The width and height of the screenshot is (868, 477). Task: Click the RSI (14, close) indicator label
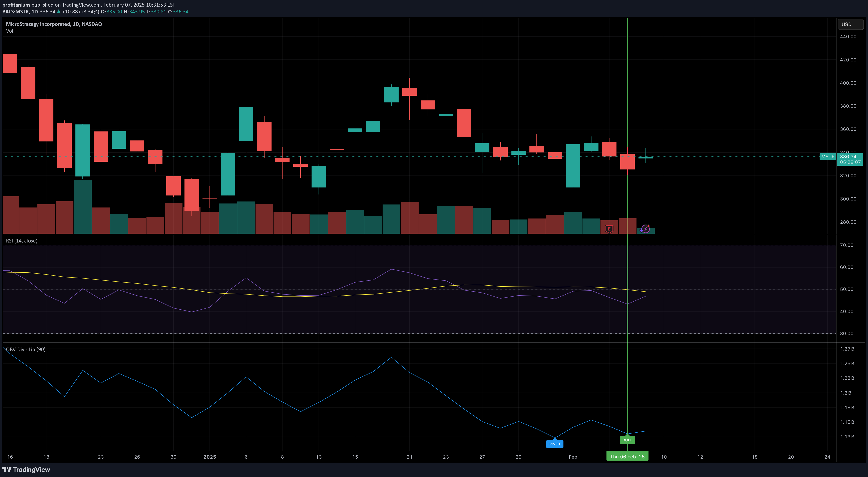pos(22,241)
